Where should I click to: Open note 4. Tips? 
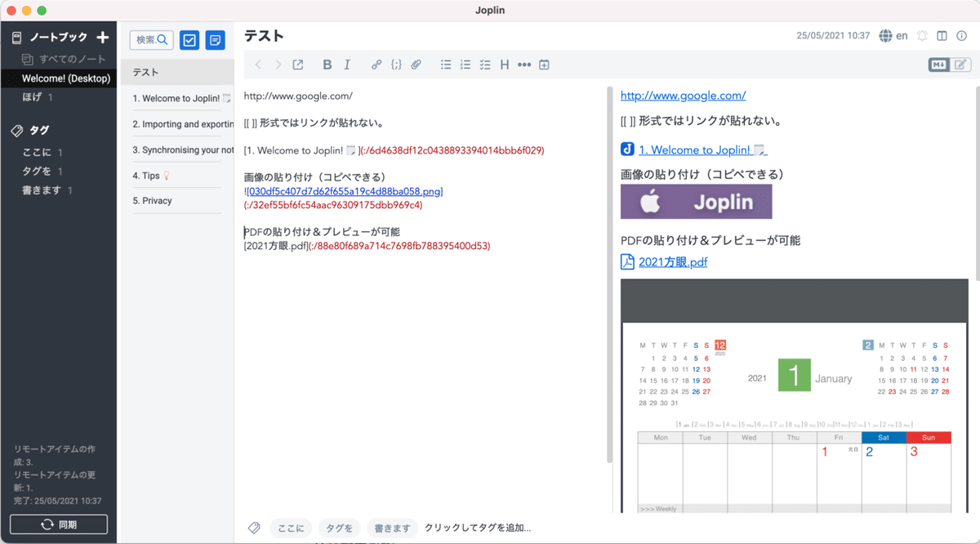[177, 175]
